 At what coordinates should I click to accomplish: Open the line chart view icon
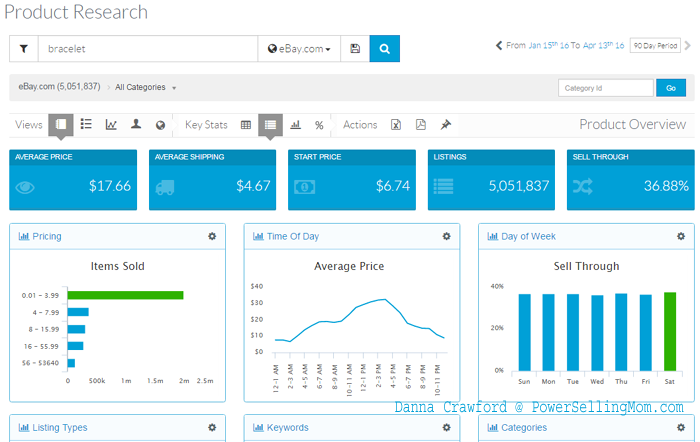[111, 125]
